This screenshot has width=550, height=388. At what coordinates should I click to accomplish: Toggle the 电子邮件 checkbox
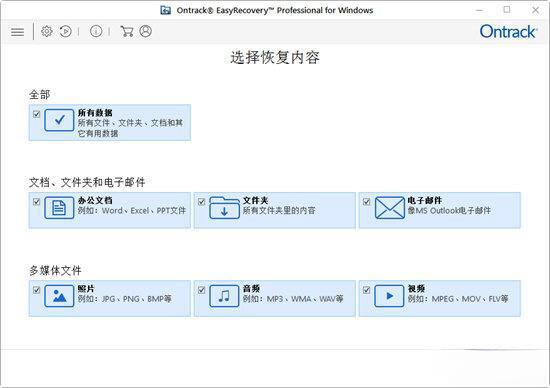367,202
